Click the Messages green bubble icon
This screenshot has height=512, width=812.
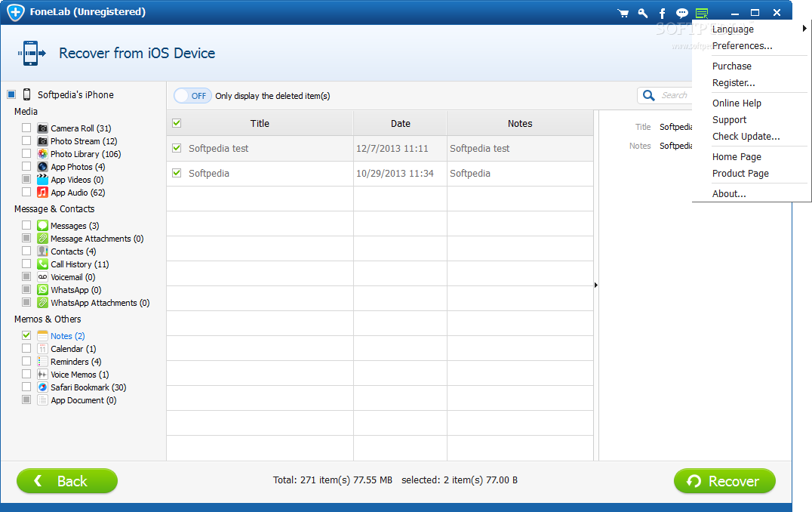tap(42, 226)
